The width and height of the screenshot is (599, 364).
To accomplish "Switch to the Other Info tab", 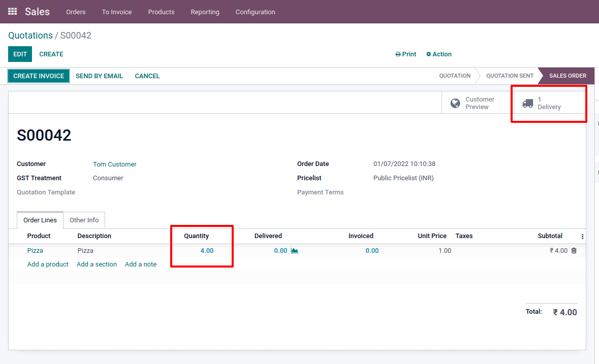I will tap(84, 220).
